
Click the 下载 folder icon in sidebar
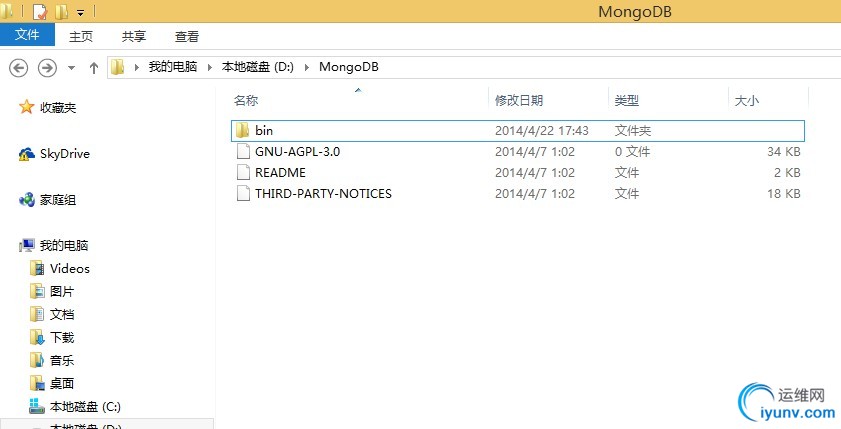coord(37,337)
